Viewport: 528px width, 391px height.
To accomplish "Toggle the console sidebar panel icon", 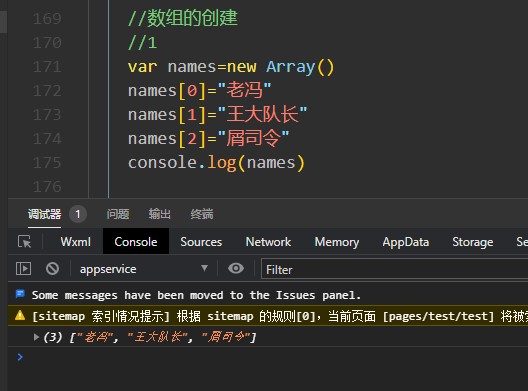I will [23, 269].
